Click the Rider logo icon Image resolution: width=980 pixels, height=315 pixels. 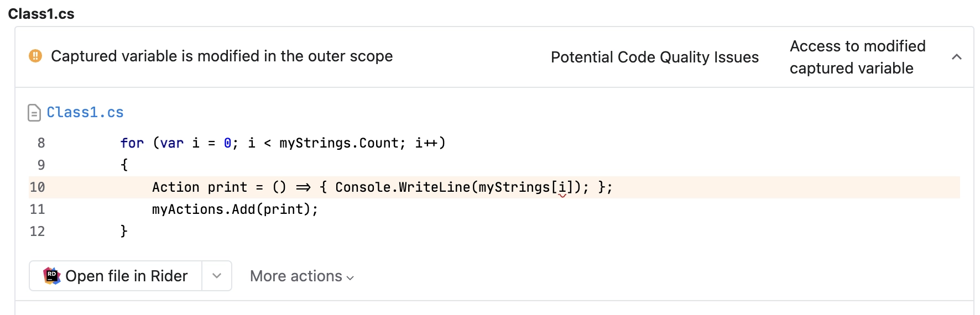click(x=52, y=276)
